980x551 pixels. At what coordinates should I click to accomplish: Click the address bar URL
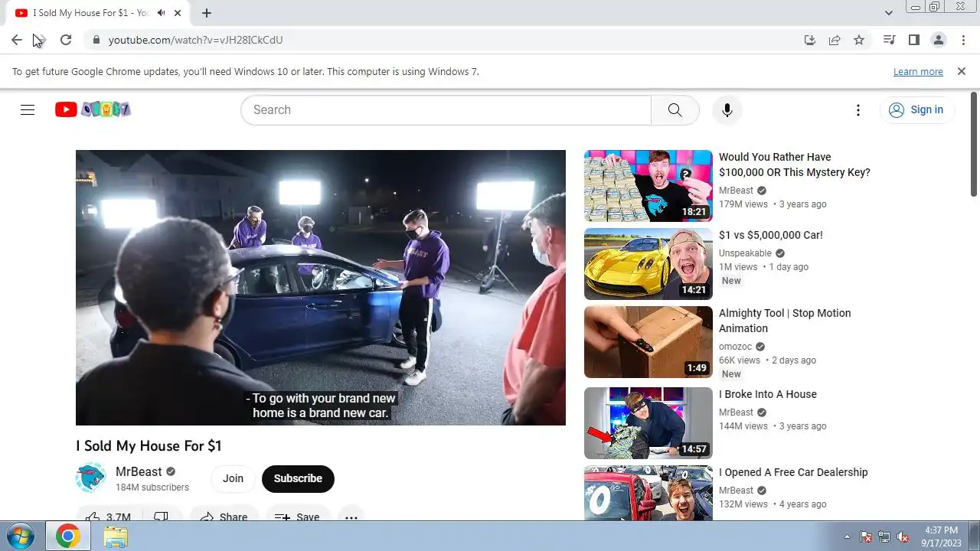point(195,40)
